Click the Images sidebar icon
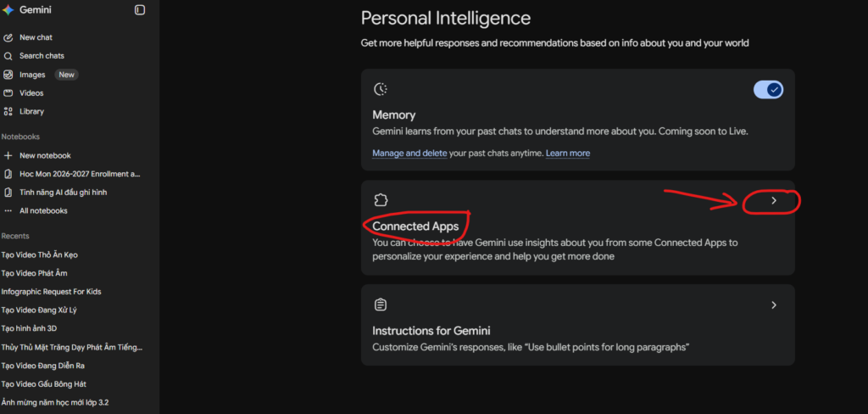 click(8, 75)
